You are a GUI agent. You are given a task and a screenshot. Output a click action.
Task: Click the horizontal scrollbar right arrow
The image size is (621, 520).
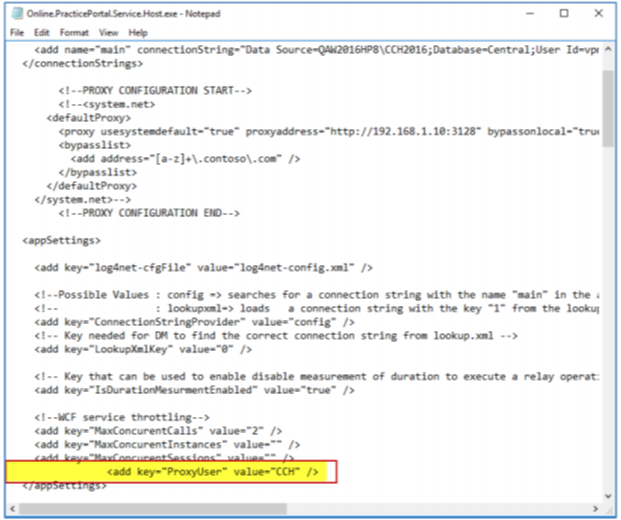tap(595, 508)
